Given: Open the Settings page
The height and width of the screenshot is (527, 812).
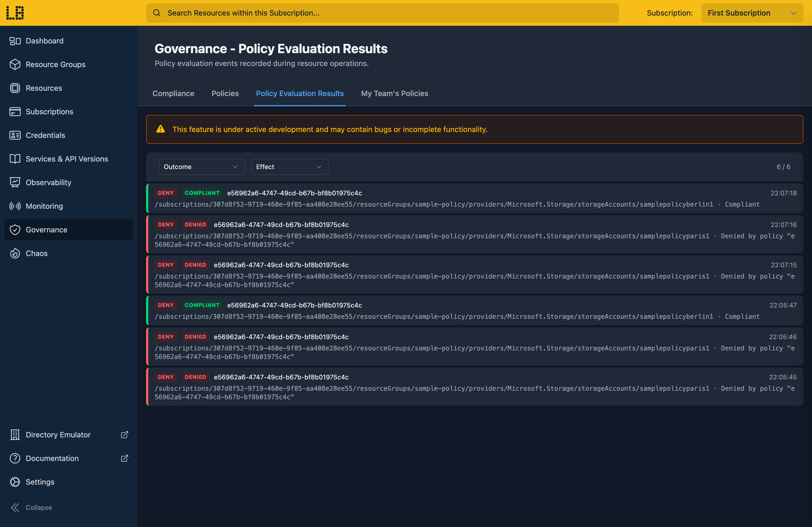Looking at the screenshot, I should click(x=68, y=482).
